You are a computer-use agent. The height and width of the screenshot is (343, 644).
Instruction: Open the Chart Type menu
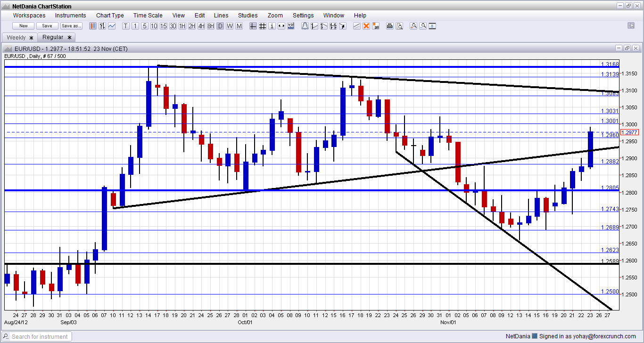coord(110,16)
